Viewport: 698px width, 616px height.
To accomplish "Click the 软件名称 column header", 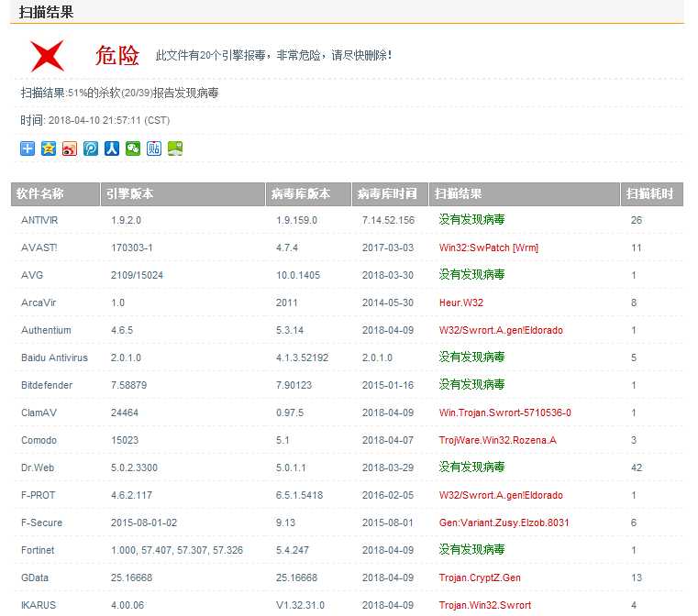I will (55, 194).
